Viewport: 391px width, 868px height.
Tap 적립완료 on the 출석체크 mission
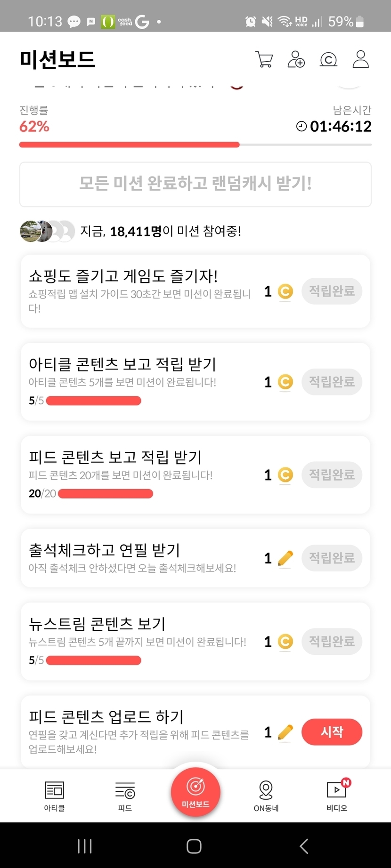(x=332, y=558)
